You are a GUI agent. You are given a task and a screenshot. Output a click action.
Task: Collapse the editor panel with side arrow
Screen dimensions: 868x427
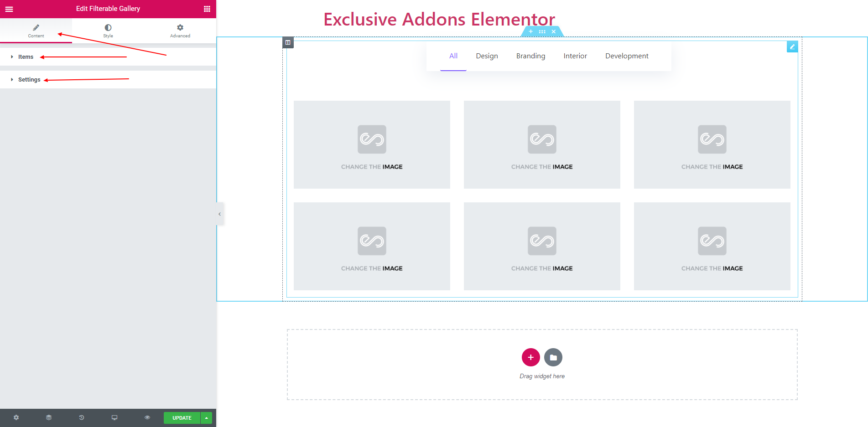(220, 214)
